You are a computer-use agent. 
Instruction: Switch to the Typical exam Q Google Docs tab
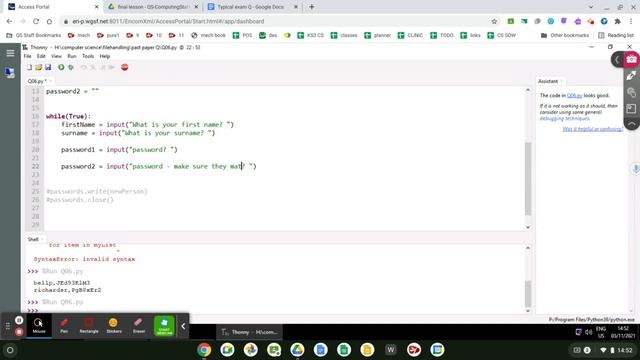click(253, 7)
